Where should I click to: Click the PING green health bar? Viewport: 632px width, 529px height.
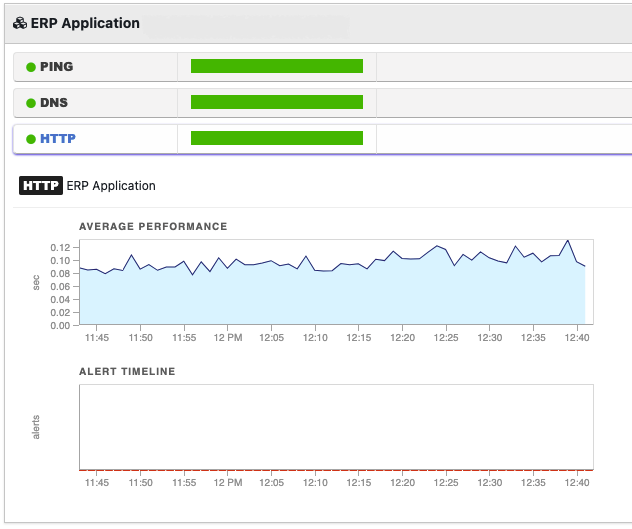277,66
